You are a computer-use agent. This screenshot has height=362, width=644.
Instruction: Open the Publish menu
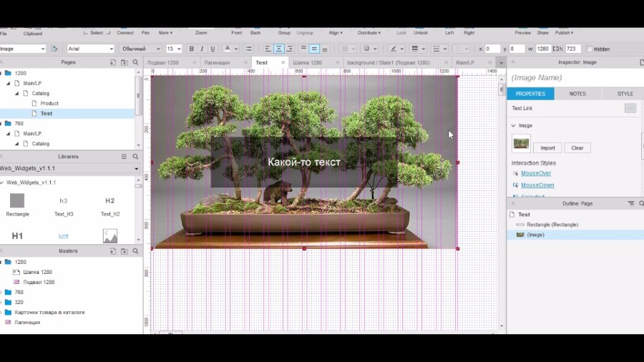tap(564, 33)
